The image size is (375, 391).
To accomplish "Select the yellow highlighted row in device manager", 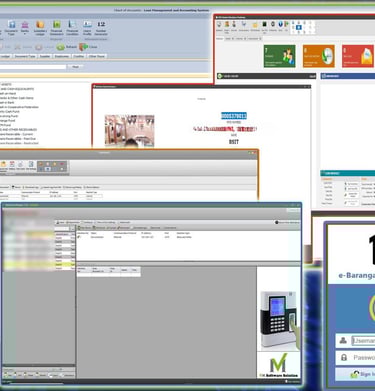I will coord(39,264).
